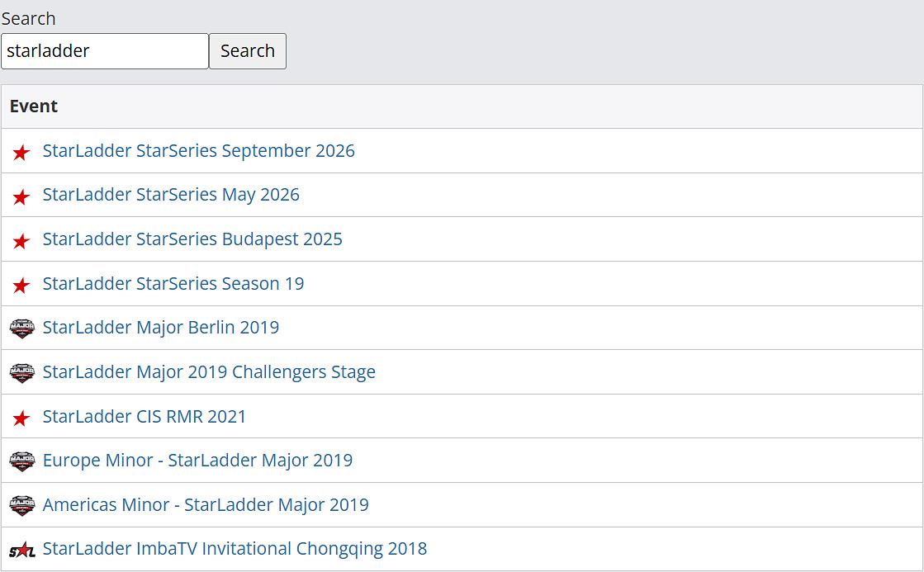Viewport: 924px width, 572px height.
Task: Click star icon next to StarSeries Season 19
Action: point(21,285)
